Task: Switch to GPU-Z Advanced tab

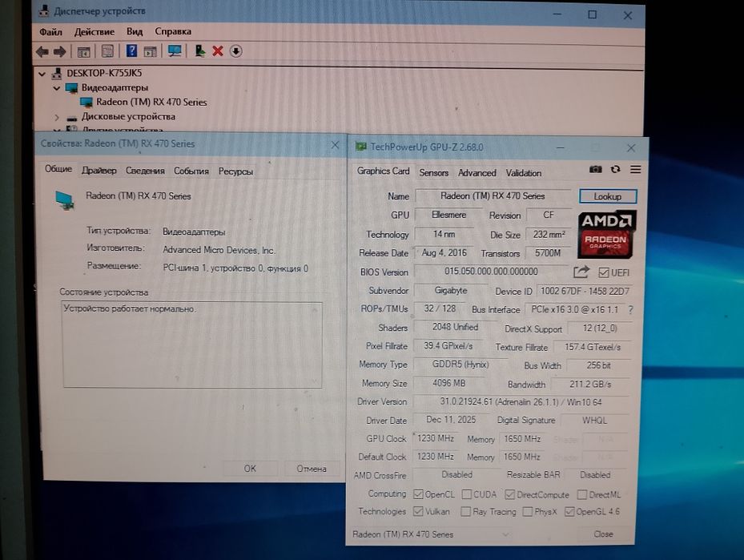Action: (477, 173)
